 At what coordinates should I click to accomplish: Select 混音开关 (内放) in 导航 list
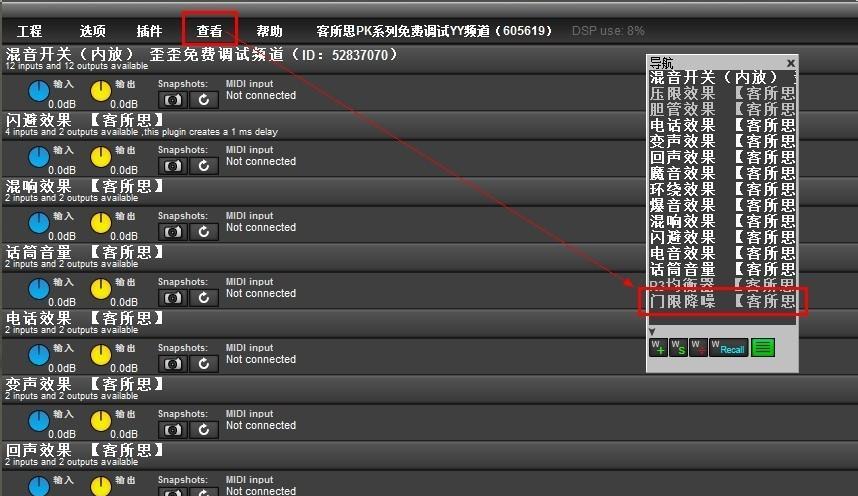click(722, 77)
